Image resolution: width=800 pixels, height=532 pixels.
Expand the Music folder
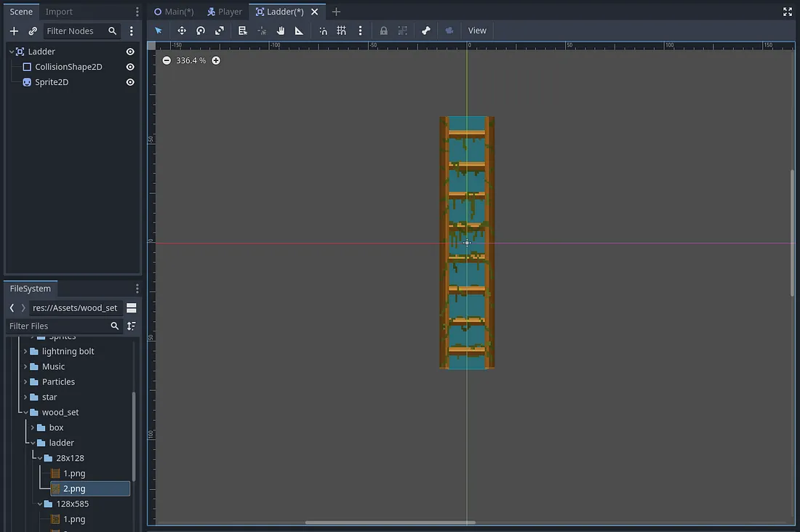point(25,367)
